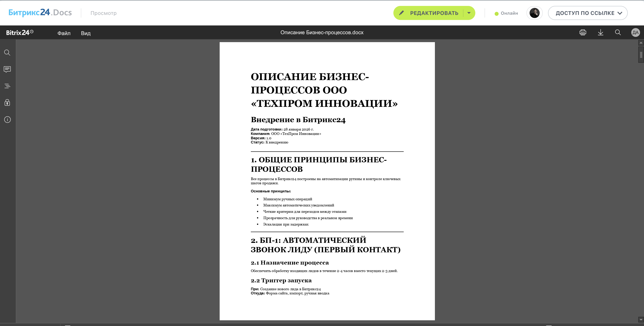Click the Bitrix24 logo in toolbar
The height and width of the screenshot is (326, 644).
coord(20,33)
